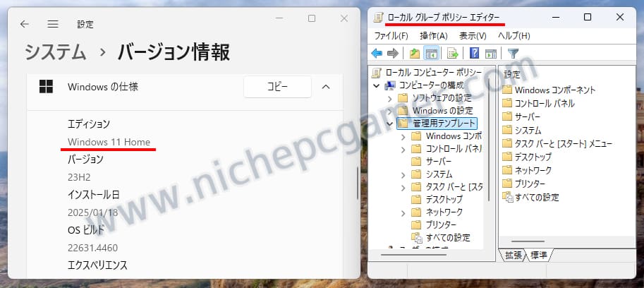Click the back arrow in the Settings window

pos(25,24)
